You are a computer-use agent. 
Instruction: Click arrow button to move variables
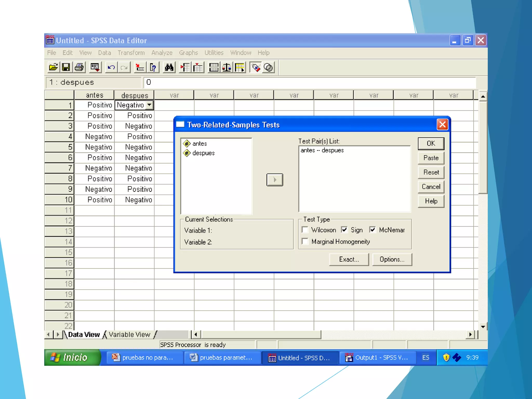click(x=275, y=180)
